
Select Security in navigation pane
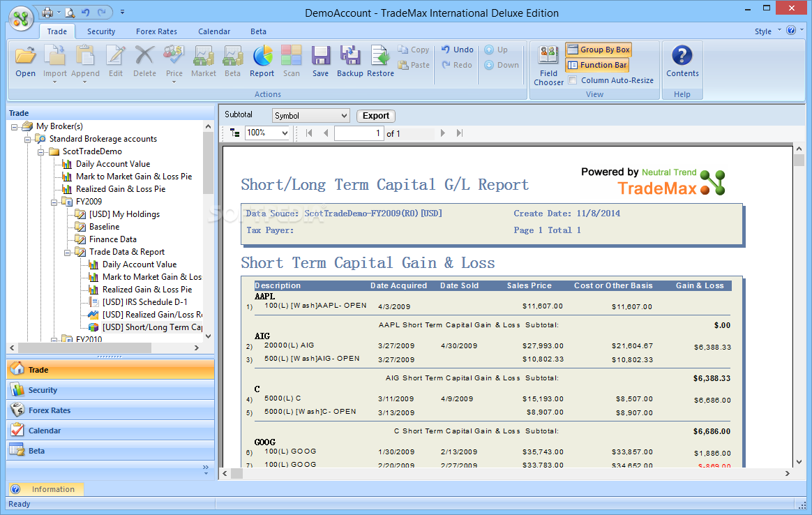click(x=110, y=389)
